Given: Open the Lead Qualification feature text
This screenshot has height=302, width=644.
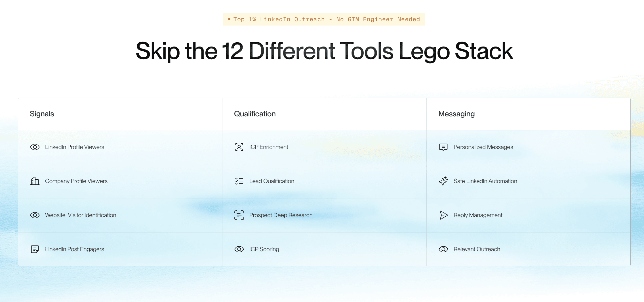Looking at the screenshot, I should coord(272,181).
